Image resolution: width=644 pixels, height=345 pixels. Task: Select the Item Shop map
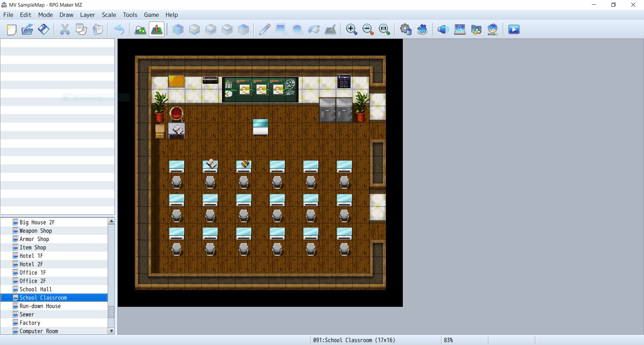[x=54, y=248]
